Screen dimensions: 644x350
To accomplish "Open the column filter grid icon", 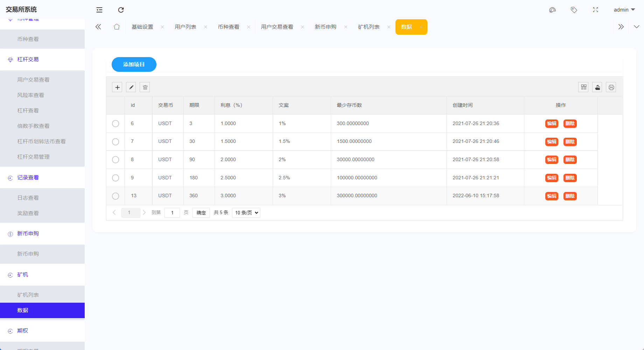I will pos(583,87).
